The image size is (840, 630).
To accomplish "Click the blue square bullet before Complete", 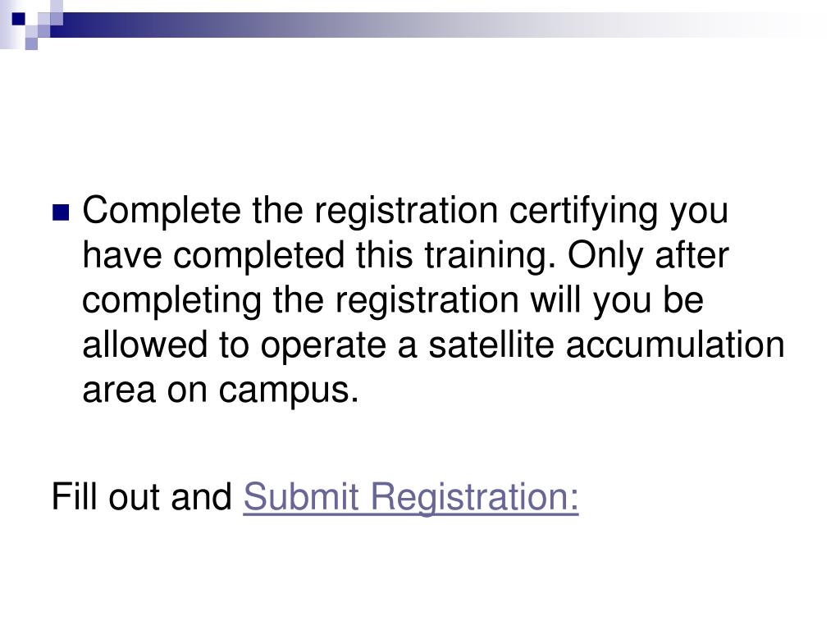I will (61, 212).
